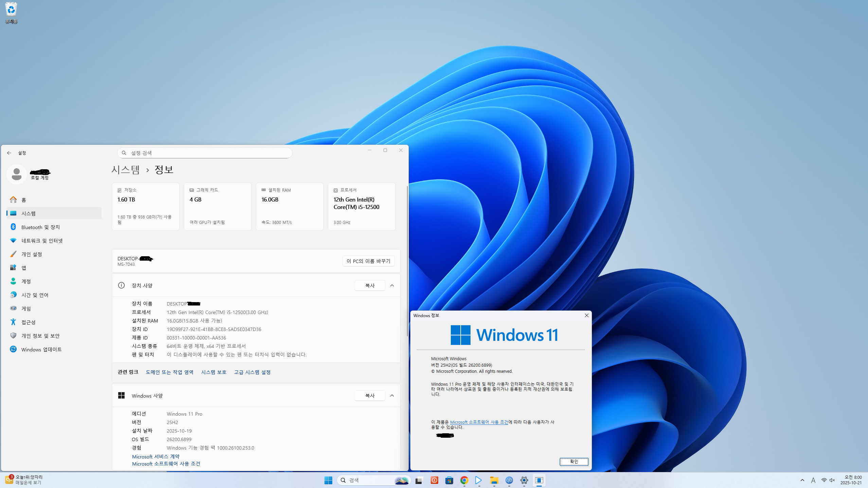Show hidden system tray icons
The image size is (868, 488).
[802, 480]
